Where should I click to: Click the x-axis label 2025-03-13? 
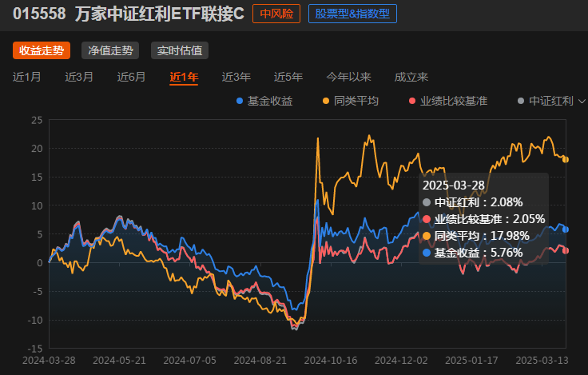(542, 361)
